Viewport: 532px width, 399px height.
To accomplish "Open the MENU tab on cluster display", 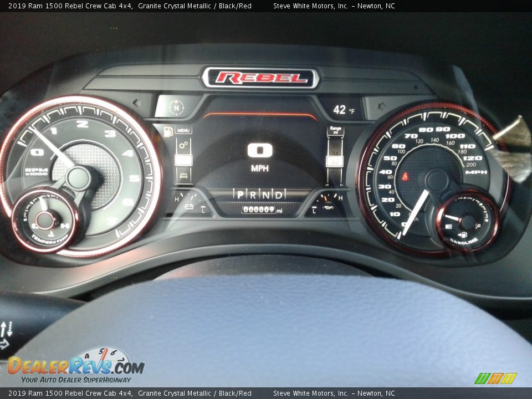I will [183, 131].
